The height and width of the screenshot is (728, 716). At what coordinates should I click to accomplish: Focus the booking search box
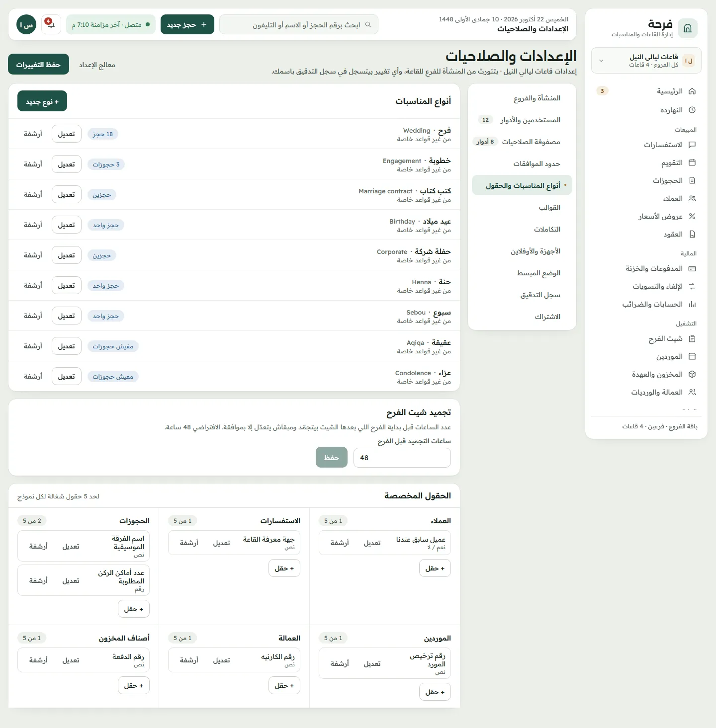click(299, 24)
